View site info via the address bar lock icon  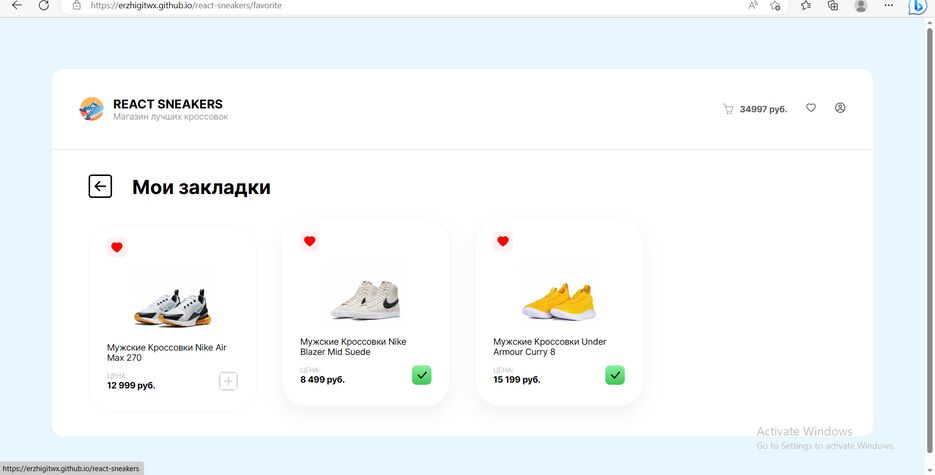tap(76, 5)
